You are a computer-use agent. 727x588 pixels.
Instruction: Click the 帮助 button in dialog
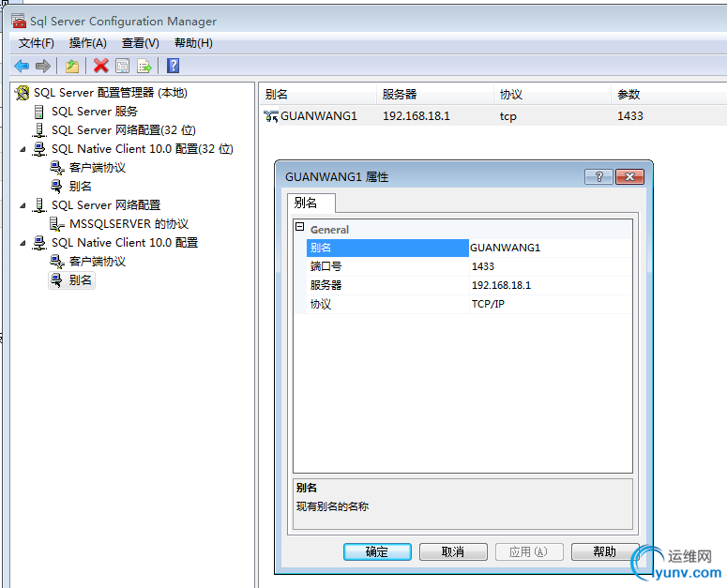coord(605,551)
